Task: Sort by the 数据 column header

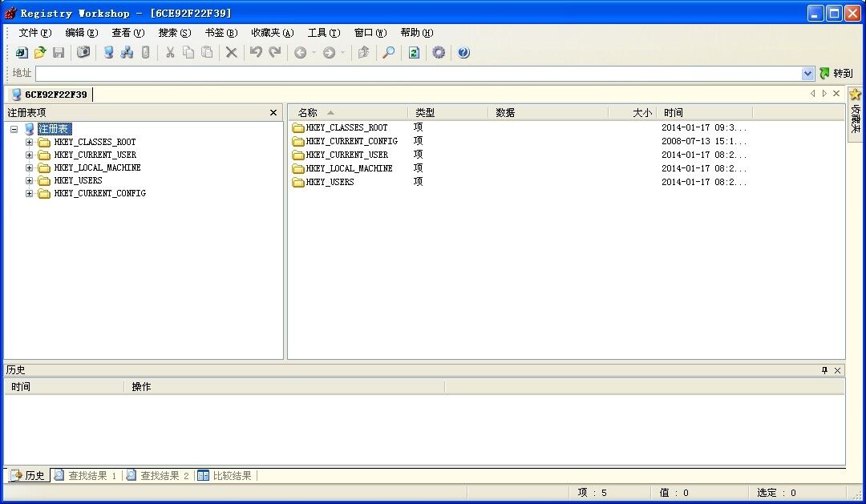Action: tap(548, 113)
